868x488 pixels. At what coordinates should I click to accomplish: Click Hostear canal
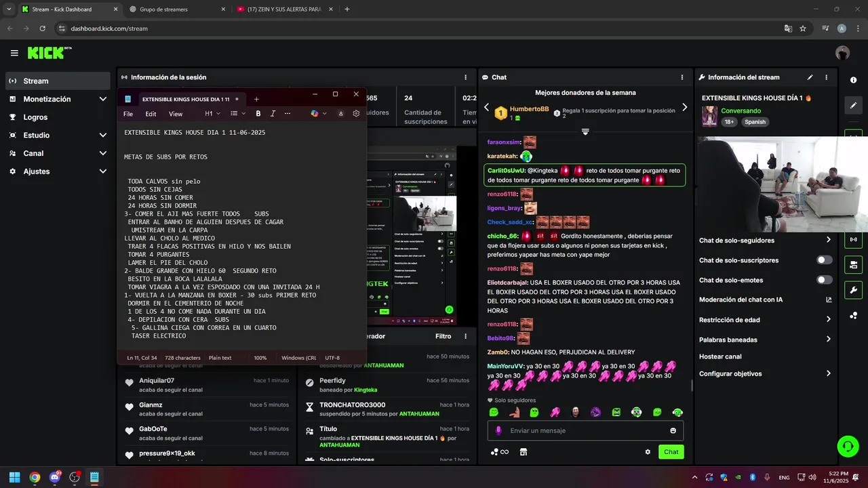pos(720,357)
